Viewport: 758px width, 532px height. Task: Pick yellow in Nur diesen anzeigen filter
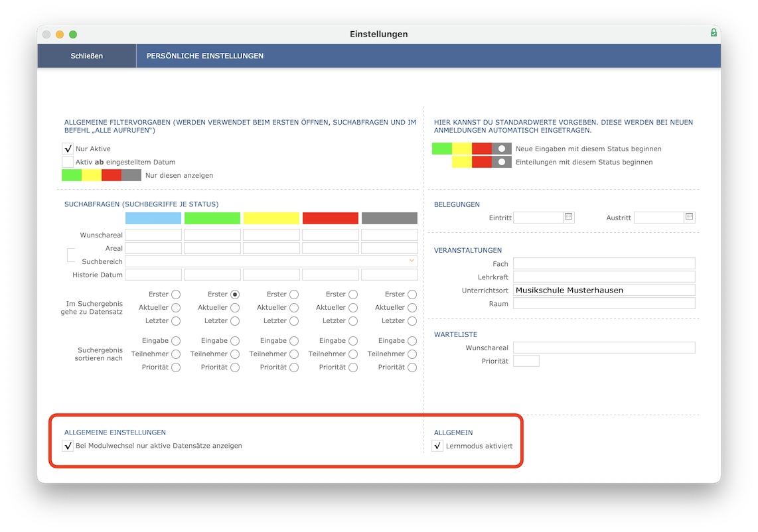pyautogui.click(x=92, y=175)
